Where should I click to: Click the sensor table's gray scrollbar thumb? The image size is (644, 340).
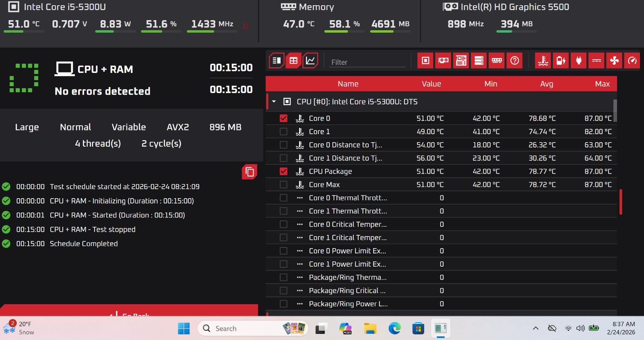pos(615,110)
